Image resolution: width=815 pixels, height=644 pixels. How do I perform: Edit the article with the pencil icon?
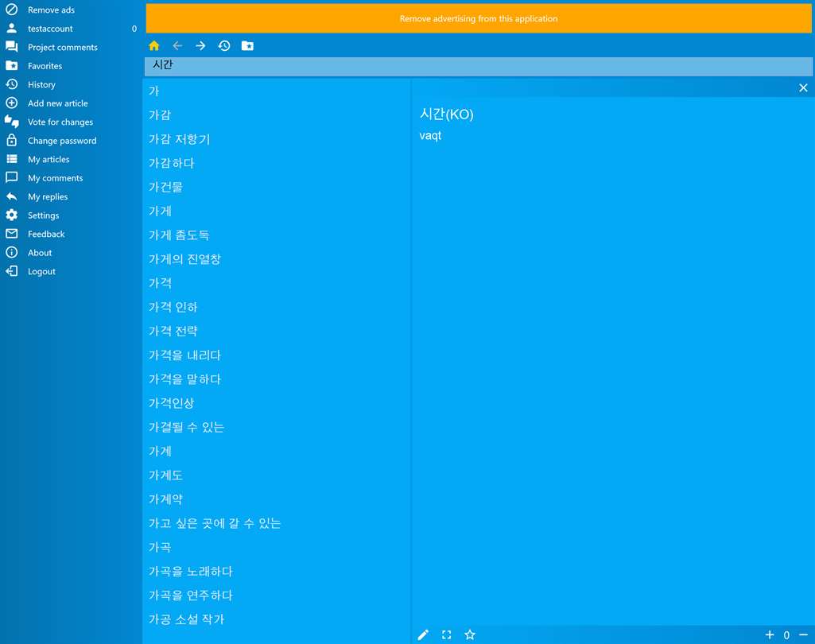[x=423, y=634]
